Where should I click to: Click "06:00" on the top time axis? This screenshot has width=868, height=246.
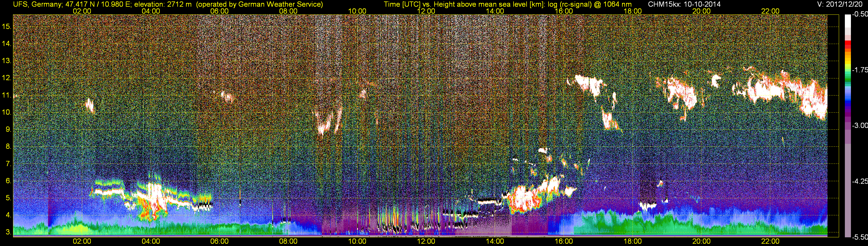[219, 11]
